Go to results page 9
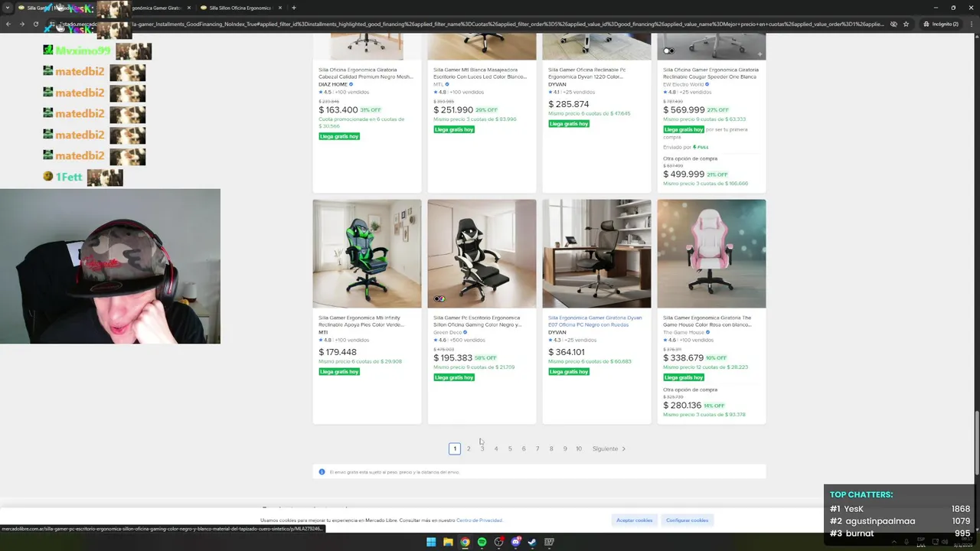Screen dimensions: 980x551 565,448
